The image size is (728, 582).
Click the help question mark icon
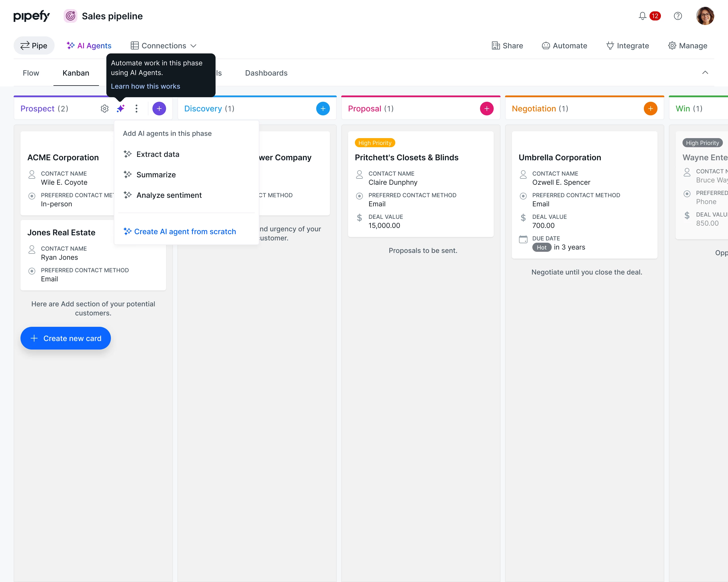[x=678, y=16]
